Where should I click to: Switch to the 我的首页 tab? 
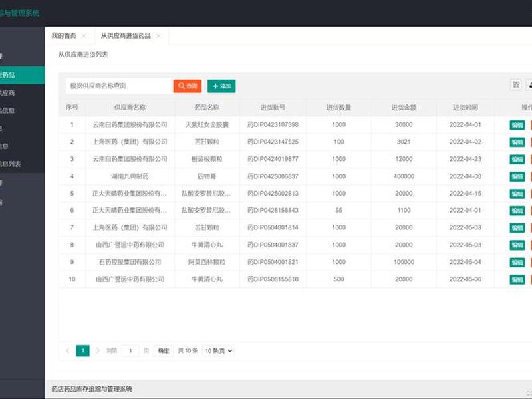pos(64,36)
